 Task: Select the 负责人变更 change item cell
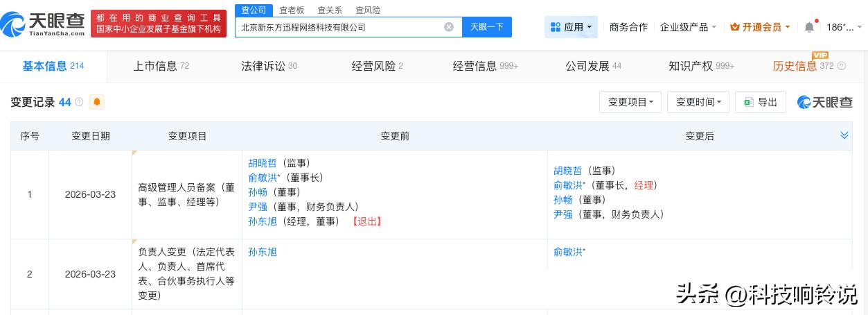(187, 274)
